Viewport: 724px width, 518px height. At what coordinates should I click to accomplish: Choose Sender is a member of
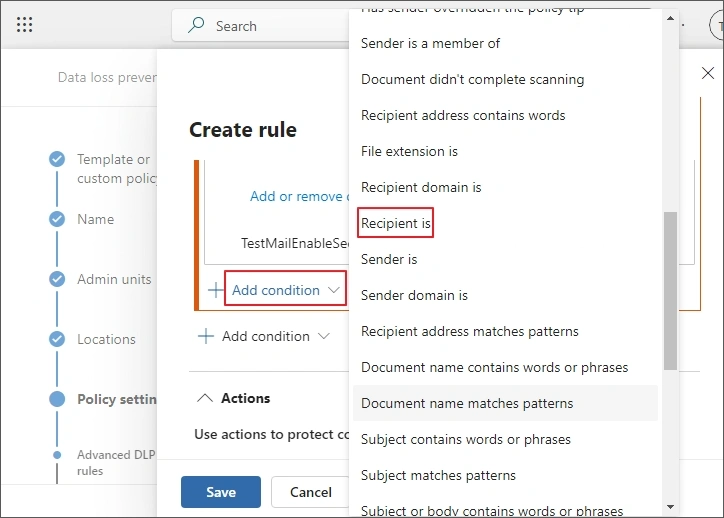pyautogui.click(x=506, y=43)
